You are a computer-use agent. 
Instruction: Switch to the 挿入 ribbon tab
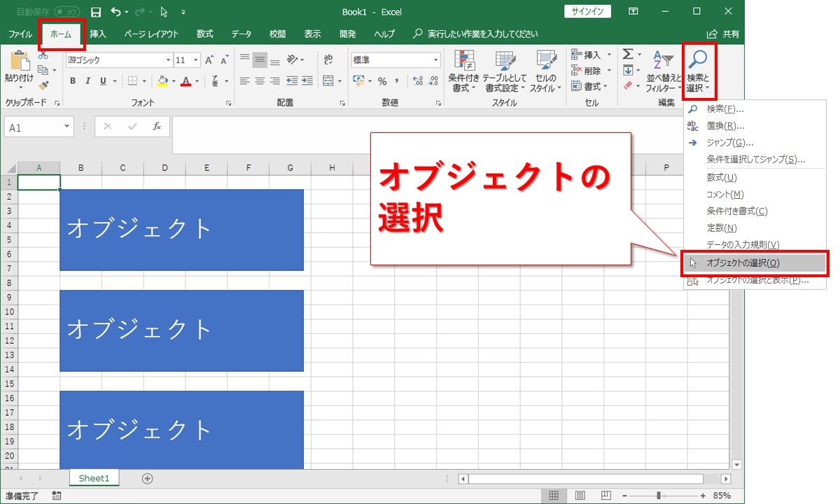pos(98,34)
